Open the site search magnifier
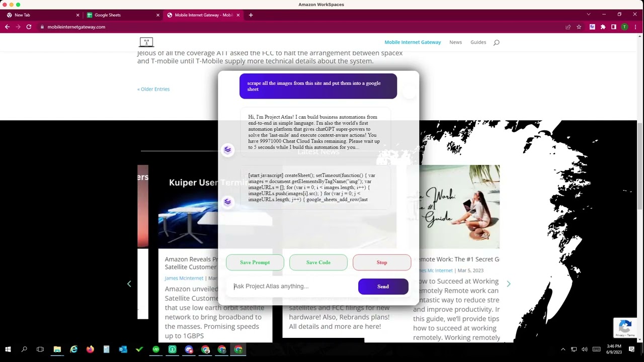 [496, 42]
